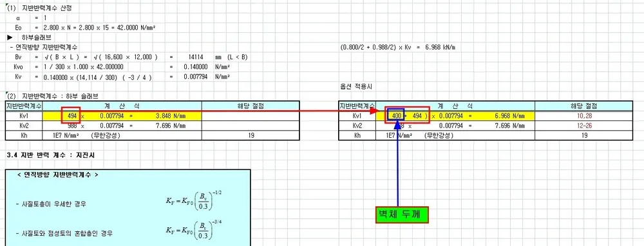Click the '옵션 적용시' label

[x=355, y=87]
